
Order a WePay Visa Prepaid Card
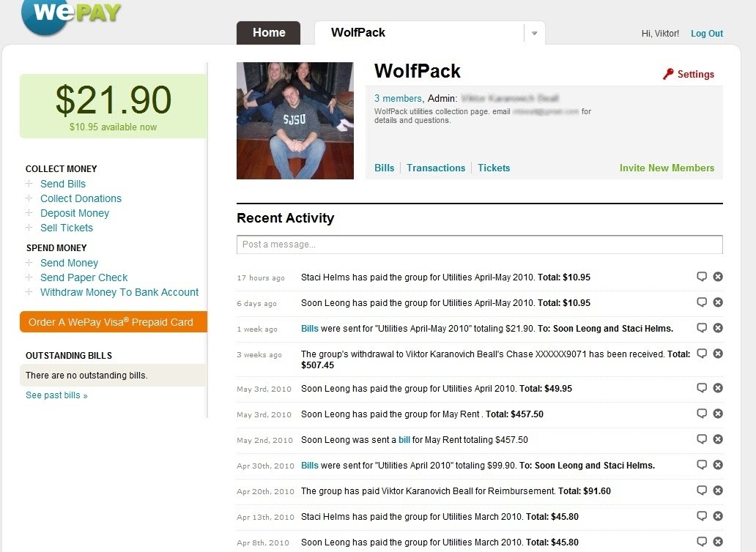point(114,322)
